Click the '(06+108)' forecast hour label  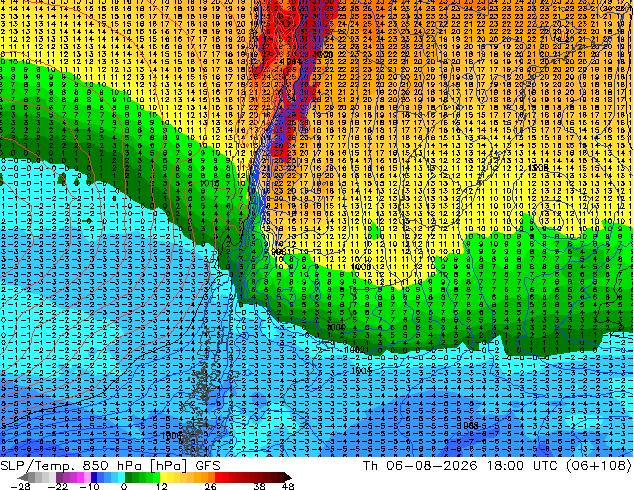click(x=599, y=466)
